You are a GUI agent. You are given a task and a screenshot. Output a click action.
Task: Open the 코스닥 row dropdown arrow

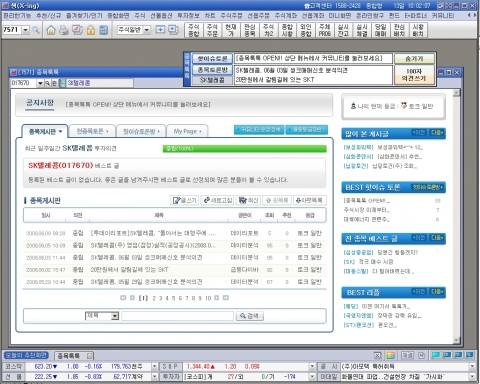(154, 366)
